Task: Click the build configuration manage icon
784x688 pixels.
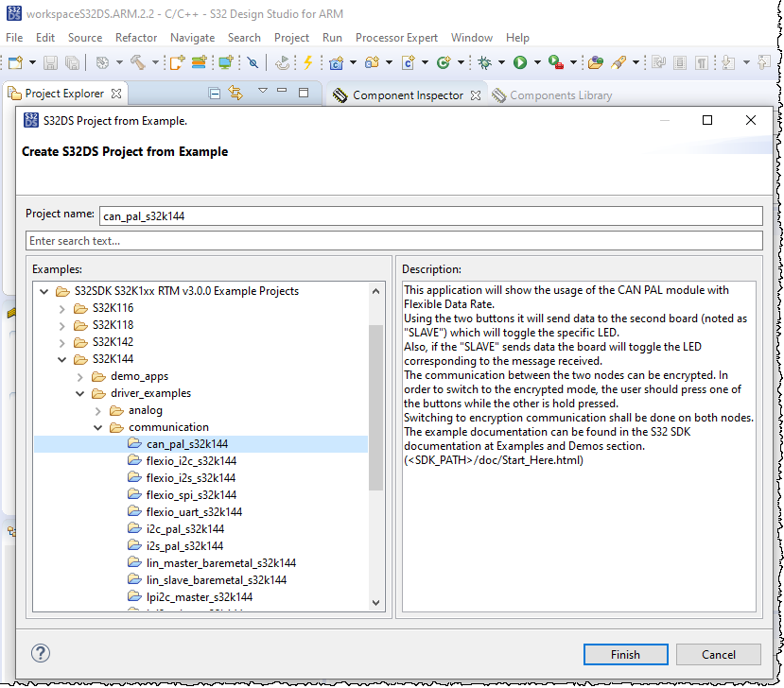Action: [102, 62]
